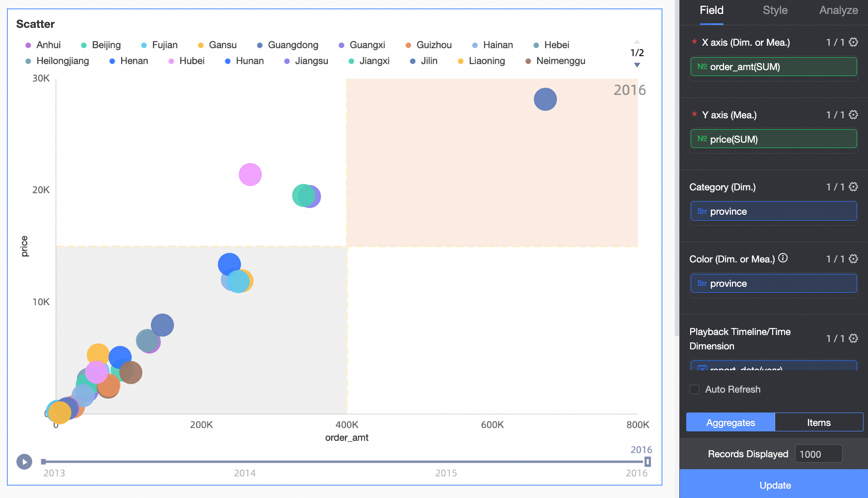868x498 pixels.
Task: Open settings gear for X axis field
Action: (853, 42)
